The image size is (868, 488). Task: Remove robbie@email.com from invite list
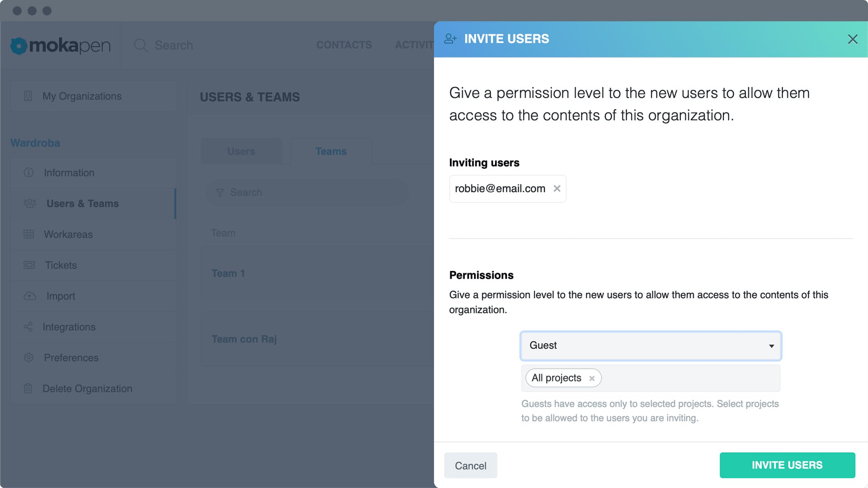[557, 188]
